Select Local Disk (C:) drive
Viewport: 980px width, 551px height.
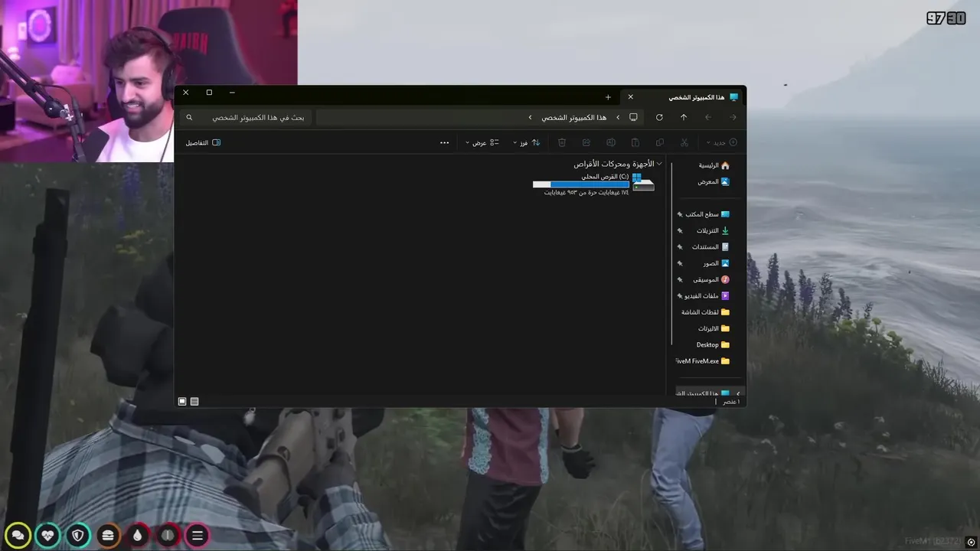pyautogui.click(x=594, y=184)
